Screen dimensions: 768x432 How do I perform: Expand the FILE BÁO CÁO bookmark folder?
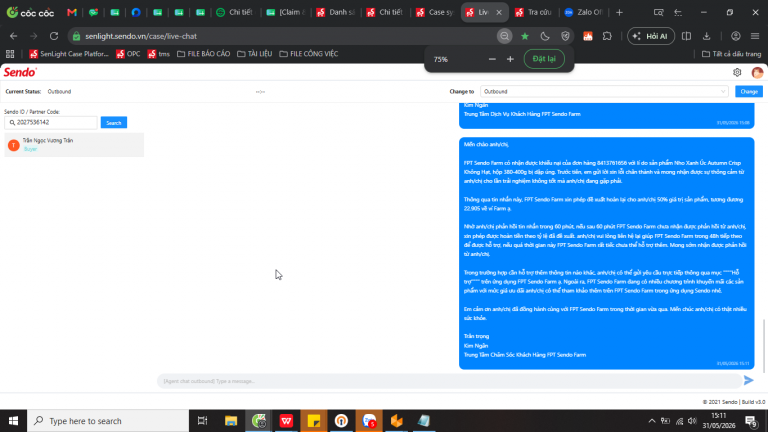203,54
